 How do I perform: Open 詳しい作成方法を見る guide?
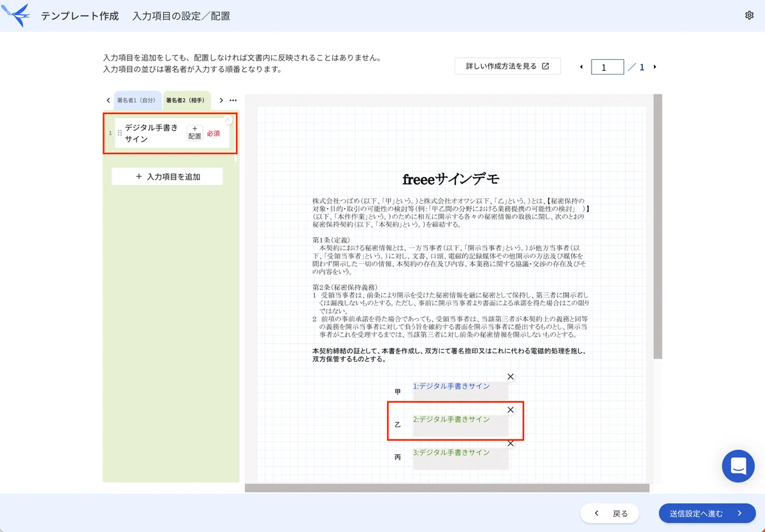pos(507,66)
